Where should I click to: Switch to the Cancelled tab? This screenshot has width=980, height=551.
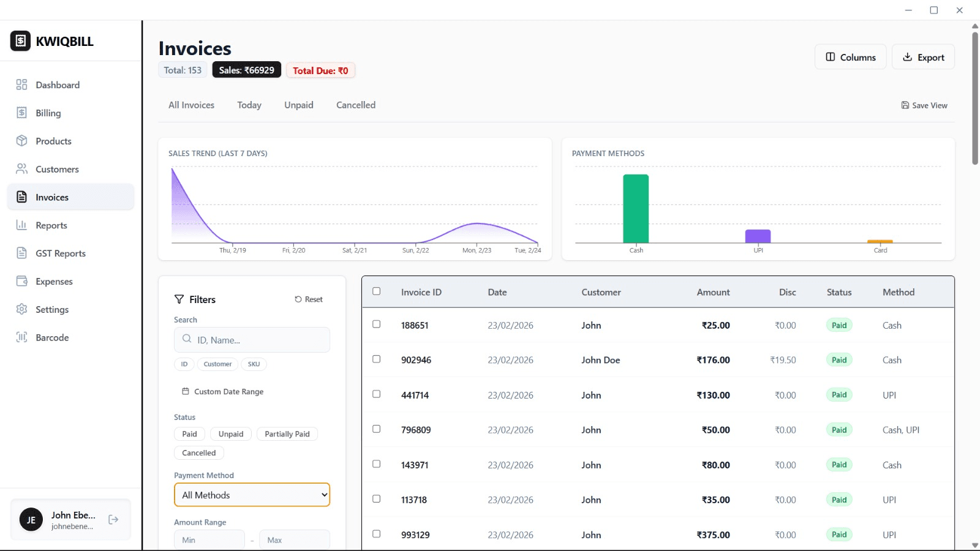click(x=355, y=105)
